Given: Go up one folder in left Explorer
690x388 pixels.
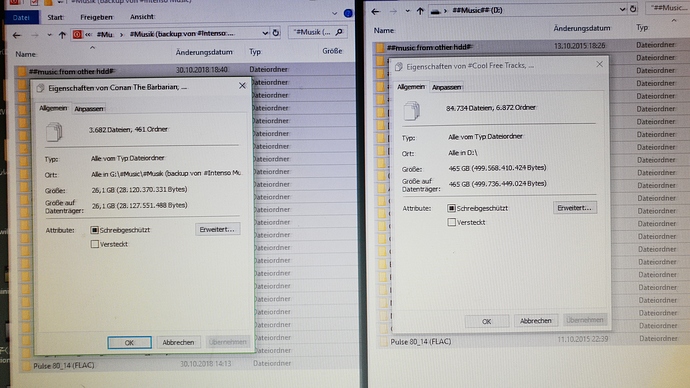Looking at the screenshot, I should tap(62, 35).
